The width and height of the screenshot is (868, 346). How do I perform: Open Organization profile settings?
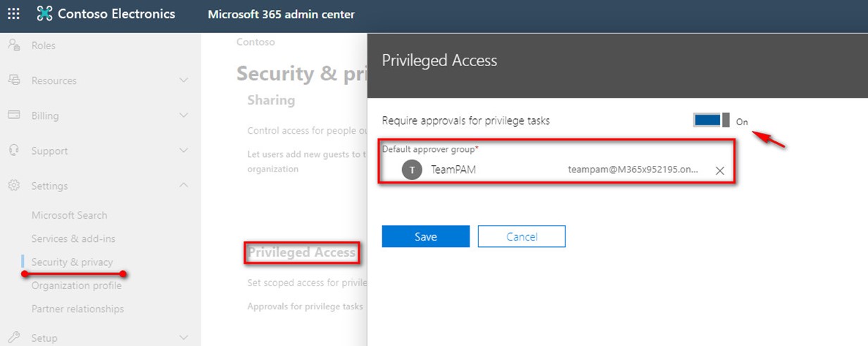tap(76, 286)
